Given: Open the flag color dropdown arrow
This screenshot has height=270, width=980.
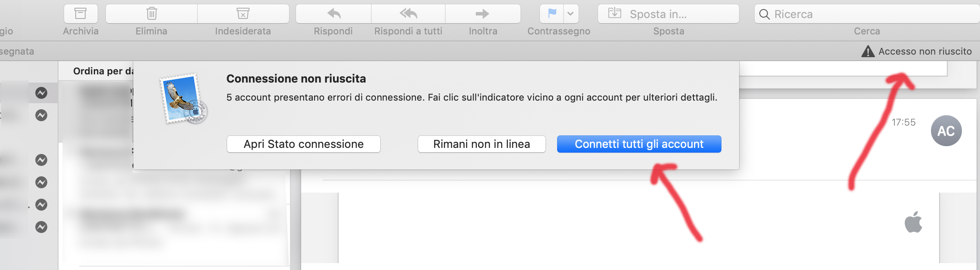Looking at the screenshot, I should tap(570, 14).
